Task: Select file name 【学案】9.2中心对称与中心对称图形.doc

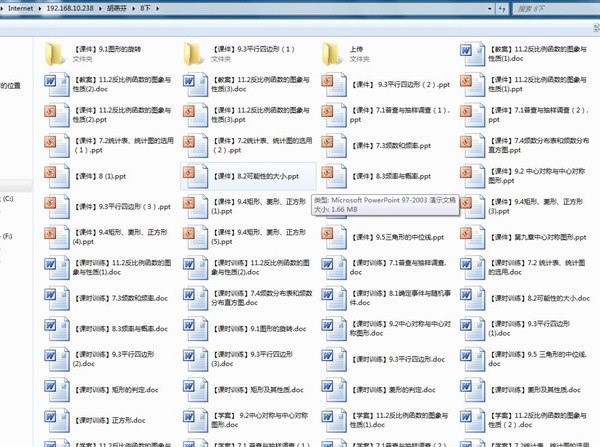Action: (x=260, y=420)
